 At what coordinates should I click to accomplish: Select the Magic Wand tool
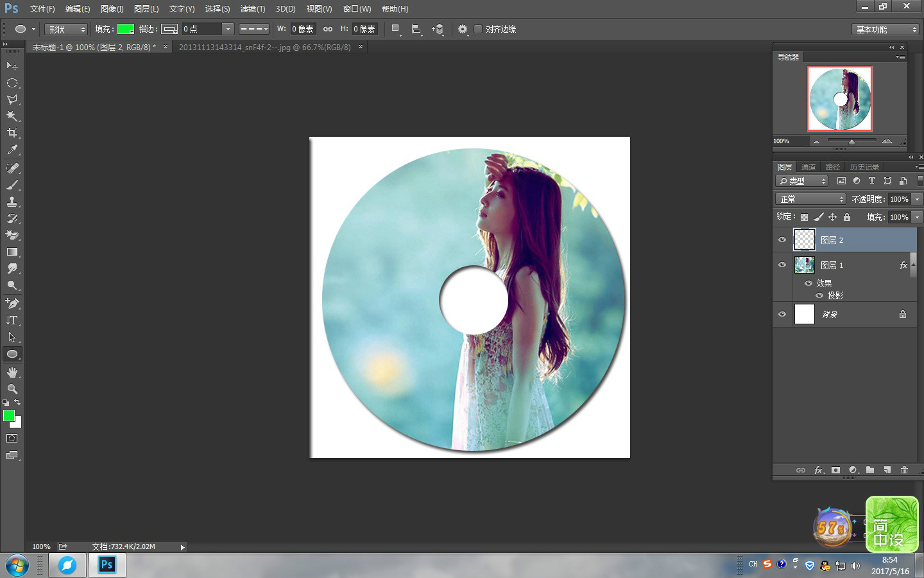point(12,116)
